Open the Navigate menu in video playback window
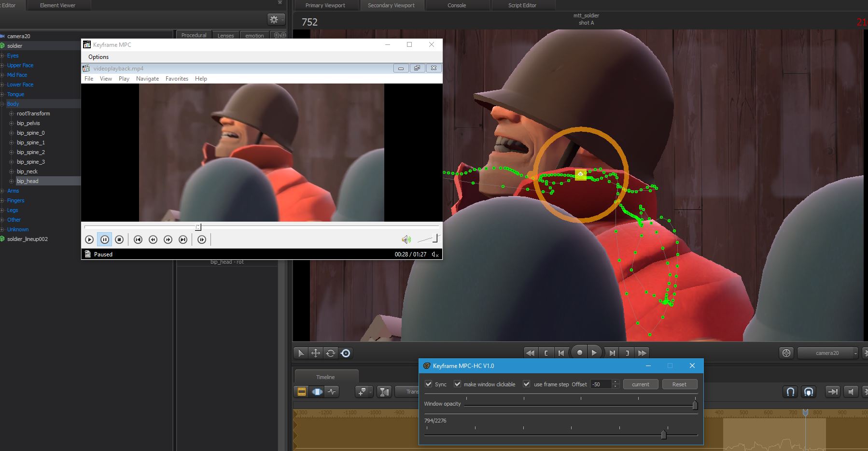This screenshot has height=451, width=868. (147, 78)
